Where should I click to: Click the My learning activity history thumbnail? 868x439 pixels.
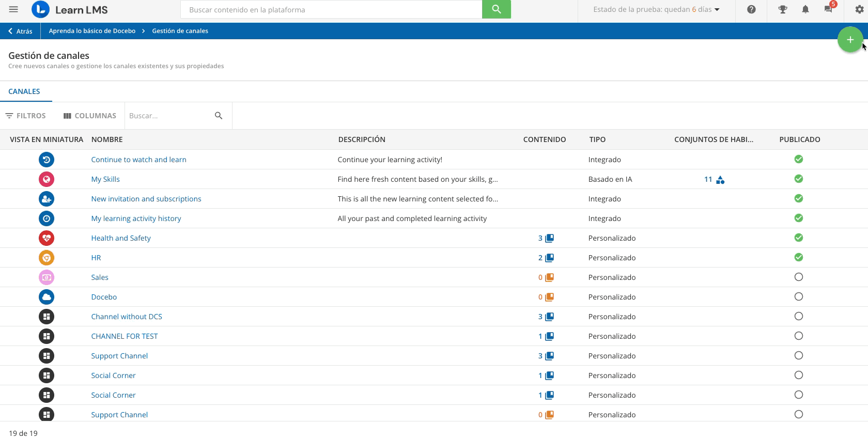(47, 218)
